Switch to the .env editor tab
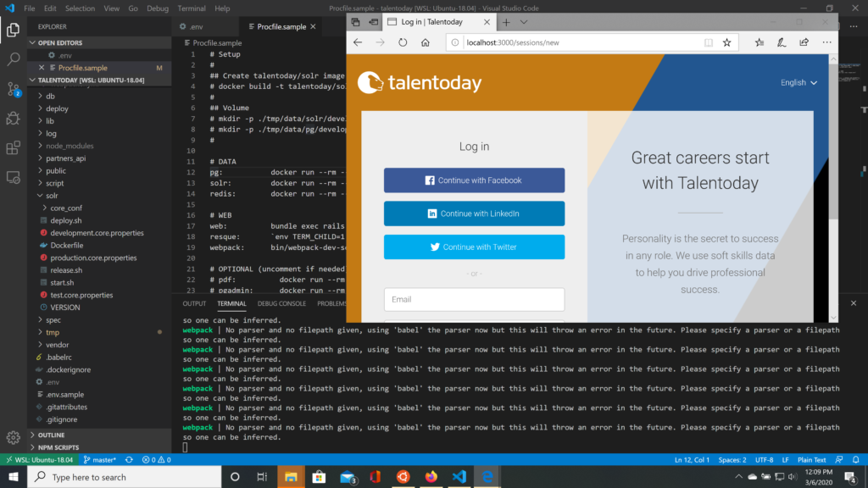This screenshot has height=488, width=868. [196, 26]
